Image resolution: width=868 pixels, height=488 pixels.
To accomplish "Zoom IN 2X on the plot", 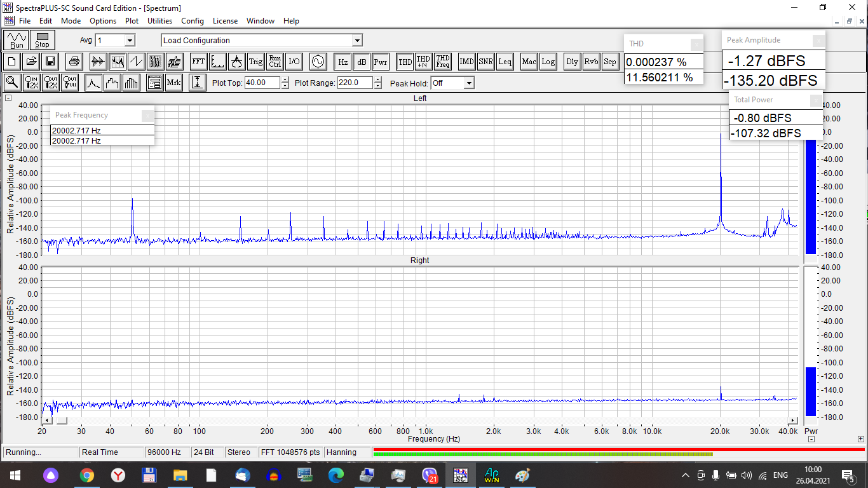I will (x=32, y=83).
